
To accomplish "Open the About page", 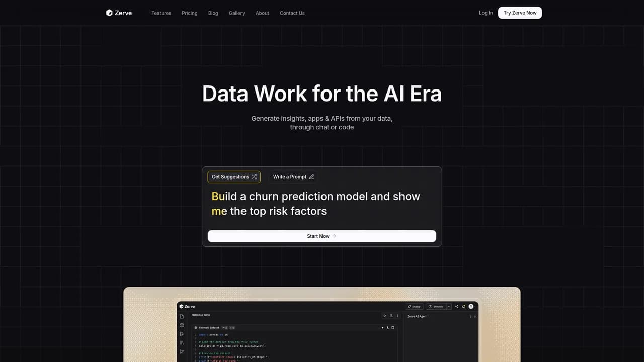I will (x=262, y=13).
